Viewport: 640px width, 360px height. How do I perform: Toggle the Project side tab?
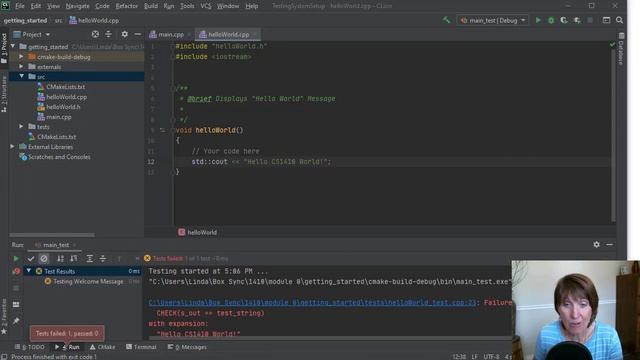[x=4, y=48]
